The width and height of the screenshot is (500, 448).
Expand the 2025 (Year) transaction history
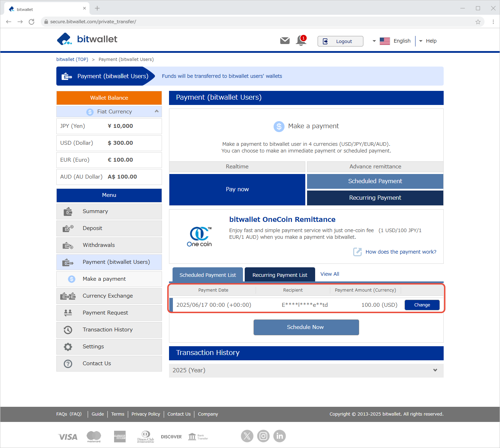[x=306, y=370]
